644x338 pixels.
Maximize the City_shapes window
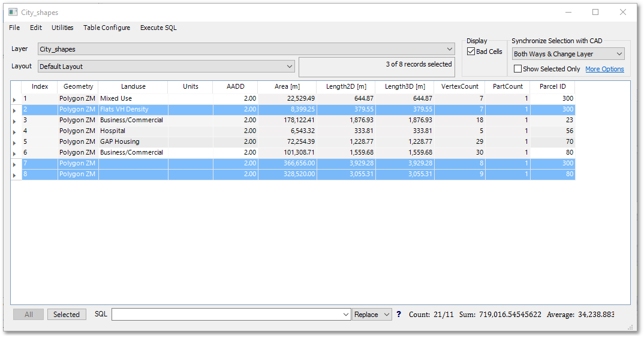coord(595,12)
